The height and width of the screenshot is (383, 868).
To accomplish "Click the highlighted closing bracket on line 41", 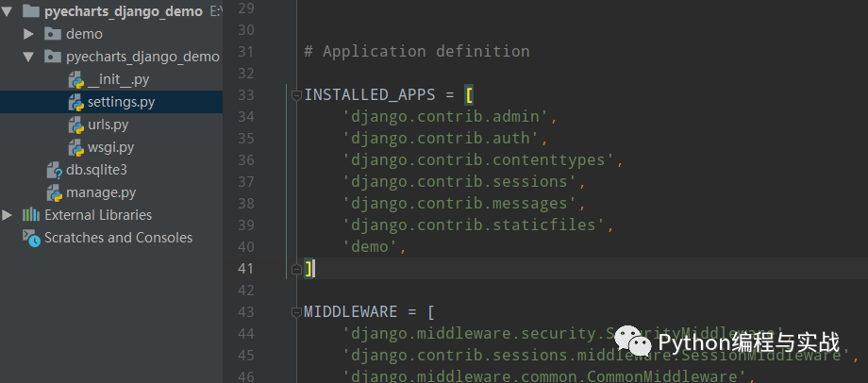I will point(309,269).
